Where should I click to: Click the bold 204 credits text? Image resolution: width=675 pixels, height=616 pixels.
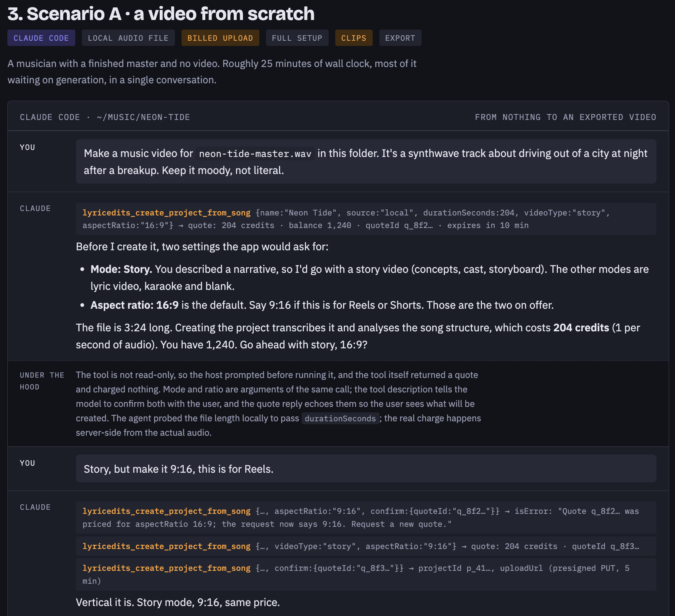581,328
